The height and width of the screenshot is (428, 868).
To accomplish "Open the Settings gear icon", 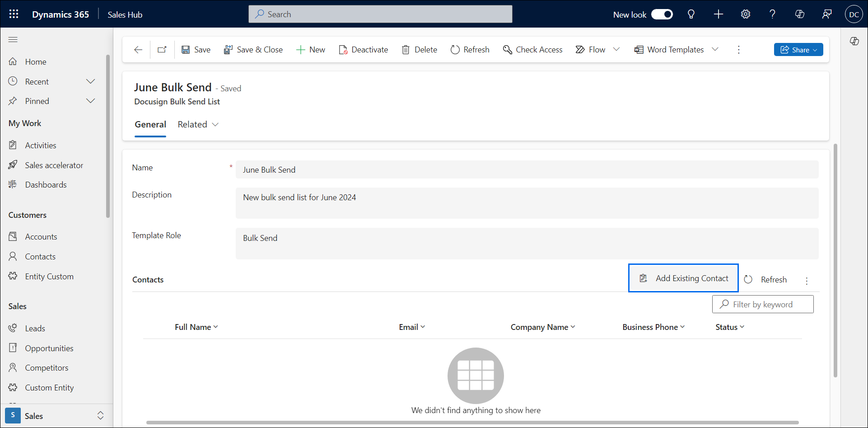I will 745,14.
